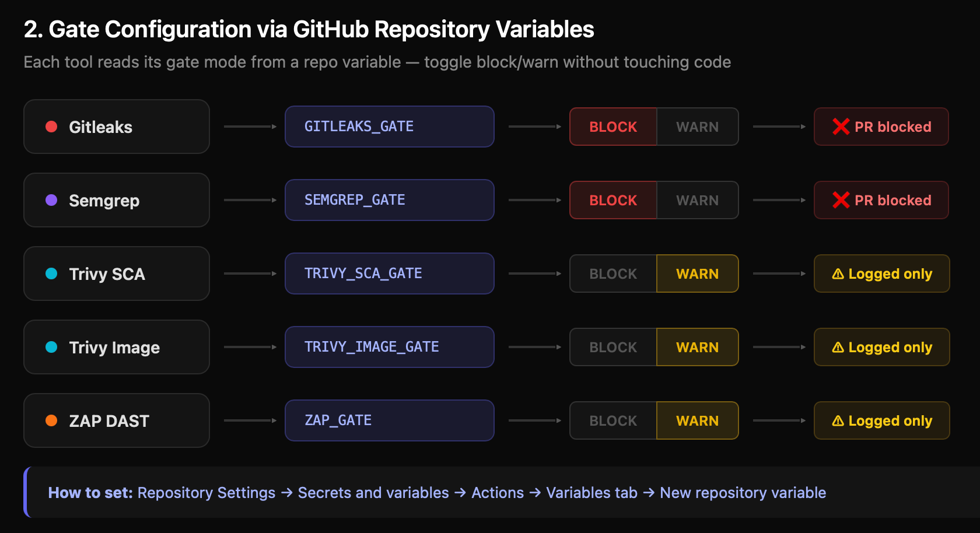Viewport: 980px width, 533px height.
Task: Click the orange dot beside ZAP DAST
Action: (x=51, y=420)
